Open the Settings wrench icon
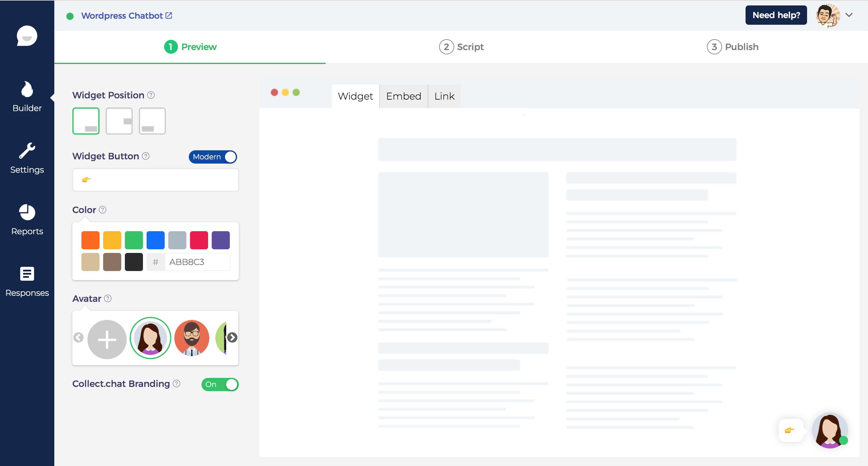 [27, 151]
